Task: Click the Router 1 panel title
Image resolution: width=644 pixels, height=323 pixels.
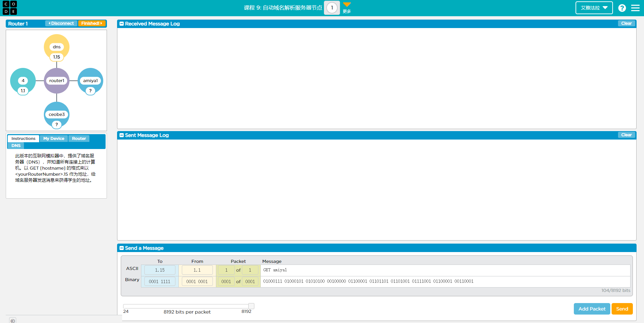Action: click(18, 24)
